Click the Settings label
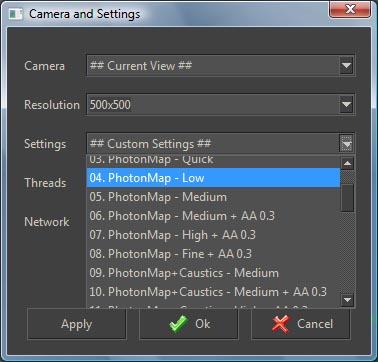This screenshot has width=378, height=362. pyautogui.click(x=45, y=144)
